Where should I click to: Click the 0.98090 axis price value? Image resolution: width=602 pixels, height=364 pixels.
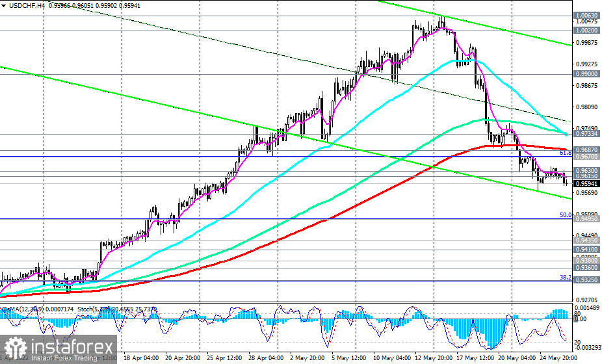tap(586, 107)
